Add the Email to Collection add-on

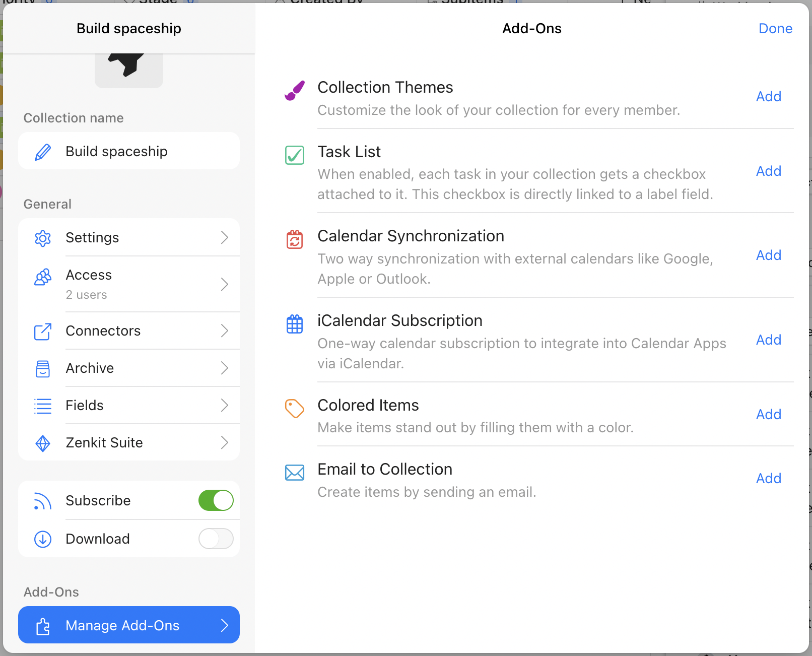pos(768,478)
